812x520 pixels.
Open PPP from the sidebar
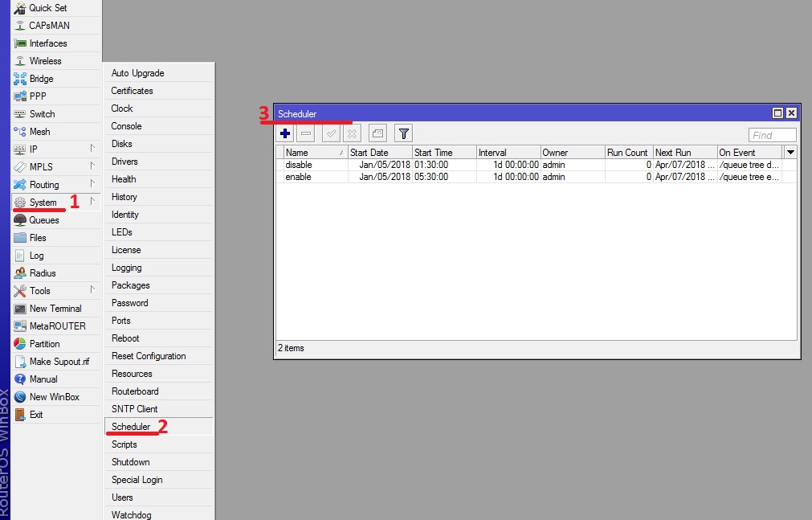click(x=34, y=96)
